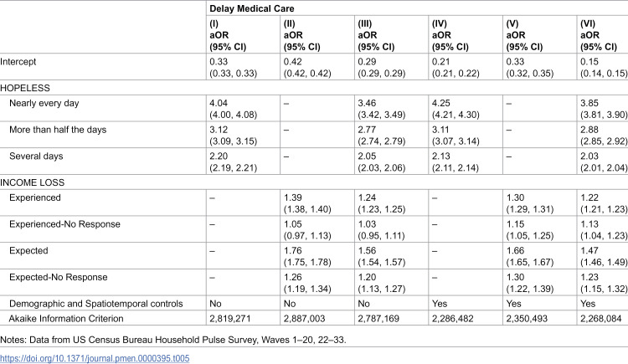
Task: Click the Notes line about Household Pulse Survey
Action: coord(173,340)
